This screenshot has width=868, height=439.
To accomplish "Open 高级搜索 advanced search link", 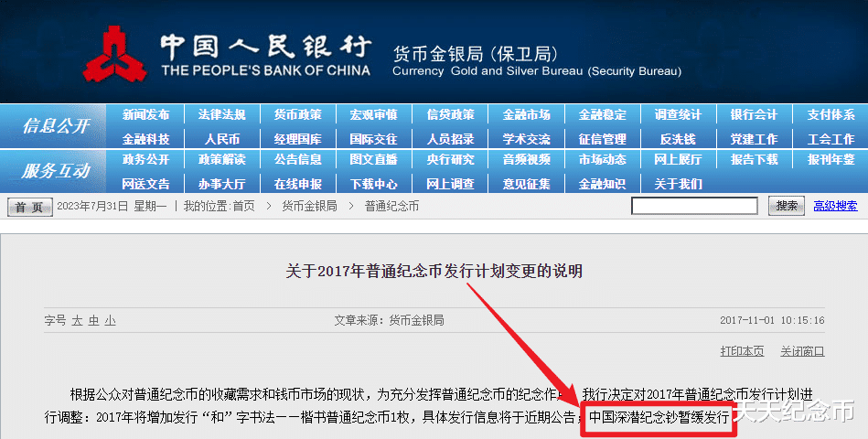I will (835, 206).
